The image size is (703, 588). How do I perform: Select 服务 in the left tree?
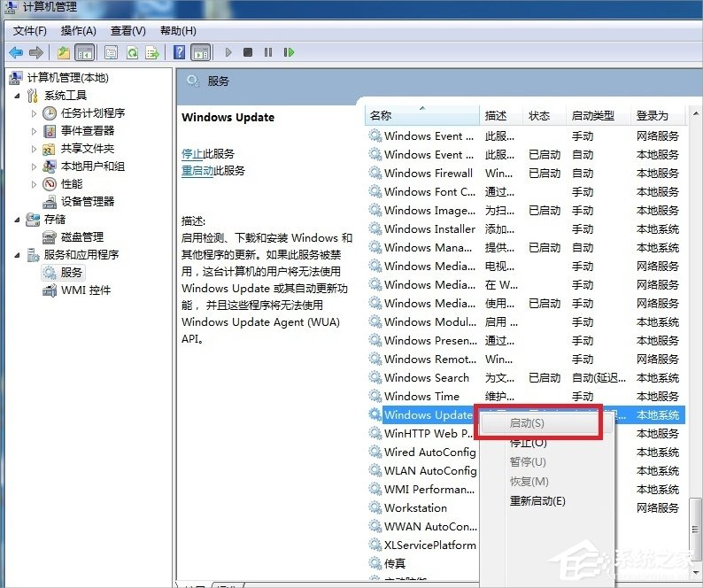72,272
